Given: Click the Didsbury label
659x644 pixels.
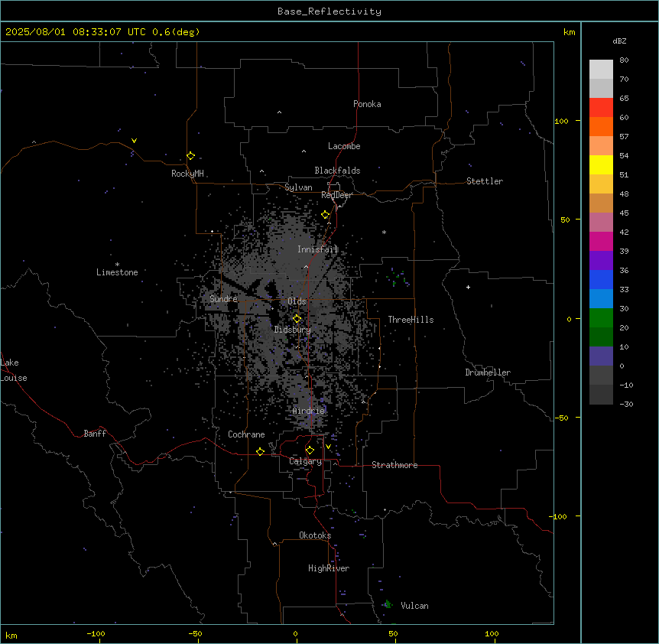Looking at the screenshot, I should tap(293, 330).
